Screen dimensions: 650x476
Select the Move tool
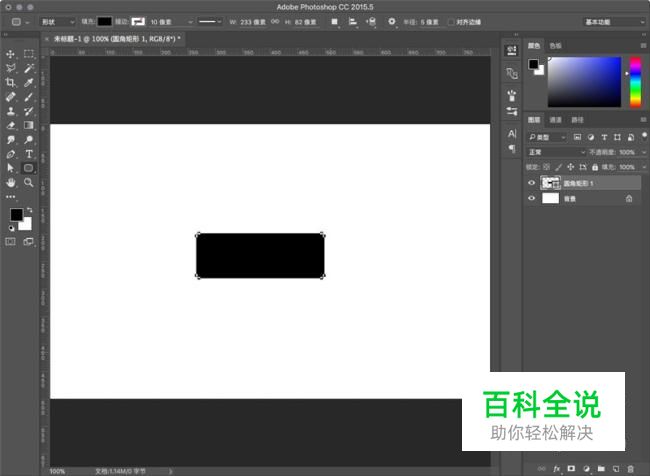click(10, 54)
